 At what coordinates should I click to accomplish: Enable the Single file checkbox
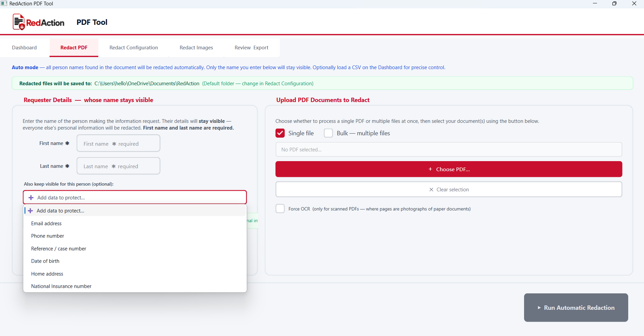(x=280, y=133)
